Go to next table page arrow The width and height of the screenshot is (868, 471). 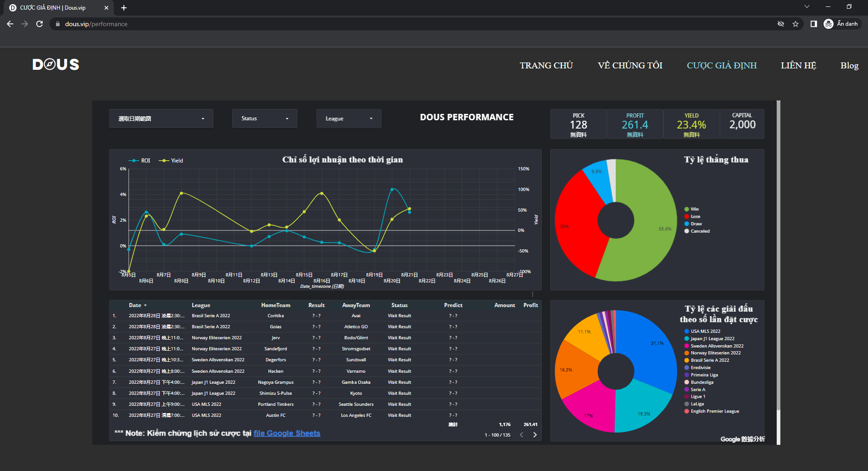[535, 435]
